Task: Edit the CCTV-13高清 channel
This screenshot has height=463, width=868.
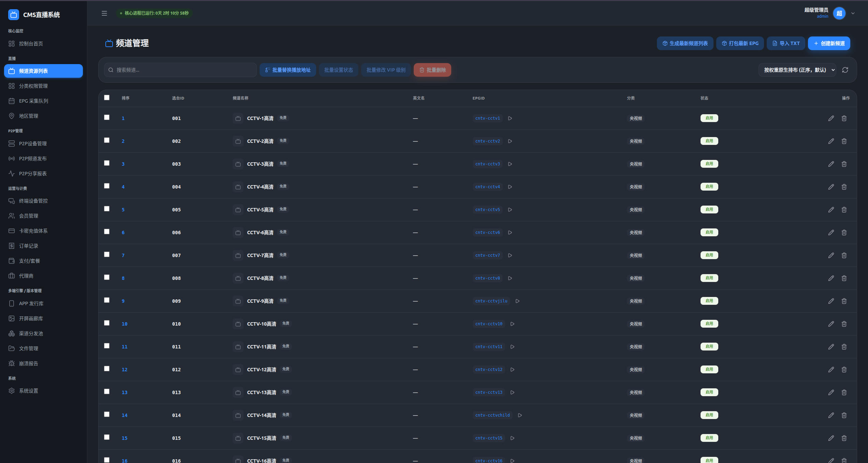Action: click(831, 392)
